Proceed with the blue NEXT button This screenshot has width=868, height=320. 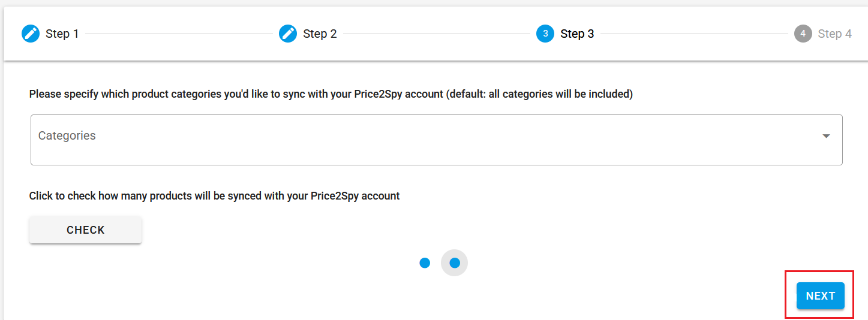click(x=820, y=296)
